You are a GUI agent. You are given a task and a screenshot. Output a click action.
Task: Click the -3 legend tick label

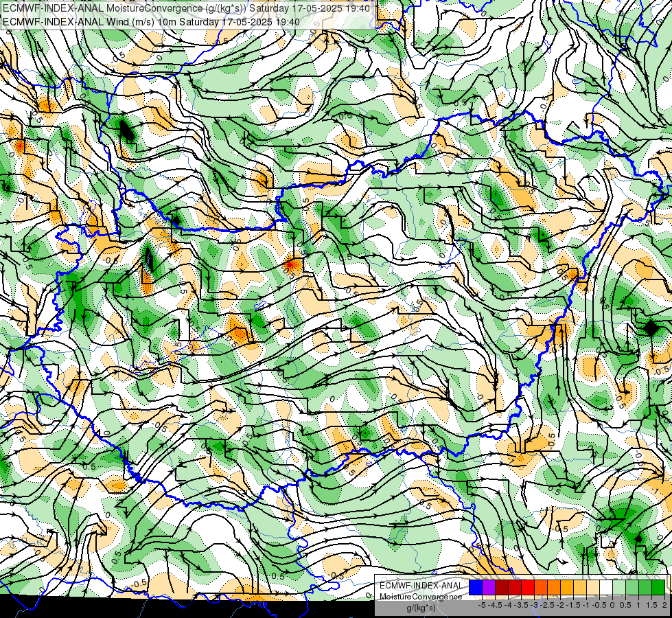pos(535,605)
